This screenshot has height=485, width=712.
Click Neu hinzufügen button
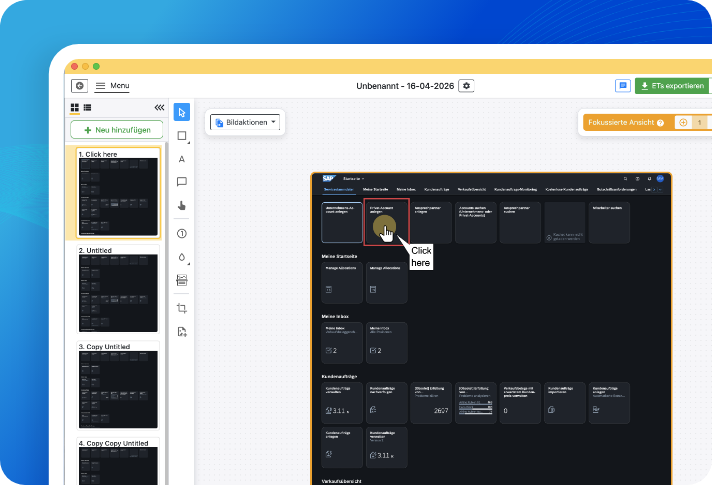pyautogui.click(x=117, y=130)
